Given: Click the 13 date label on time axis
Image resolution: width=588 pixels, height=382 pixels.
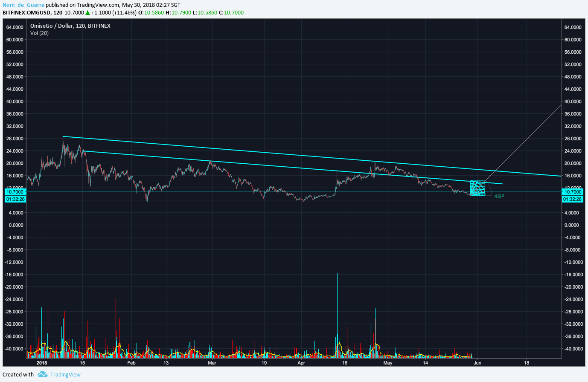Looking at the screenshot, I should (166, 363).
